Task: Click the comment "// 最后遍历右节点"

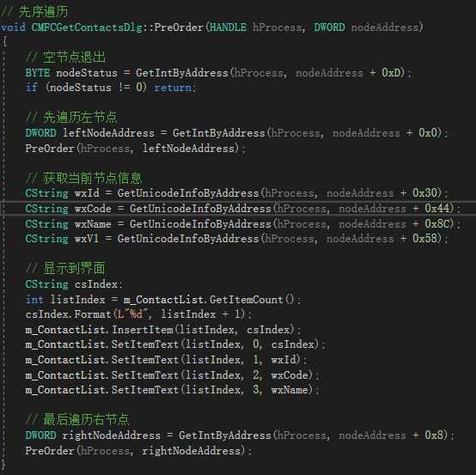Action: click(77, 420)
